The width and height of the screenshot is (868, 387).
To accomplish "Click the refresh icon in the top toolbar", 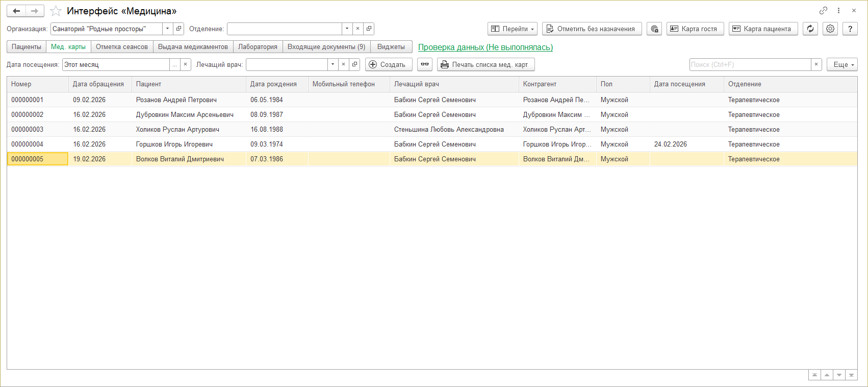I will click(810, 29).
